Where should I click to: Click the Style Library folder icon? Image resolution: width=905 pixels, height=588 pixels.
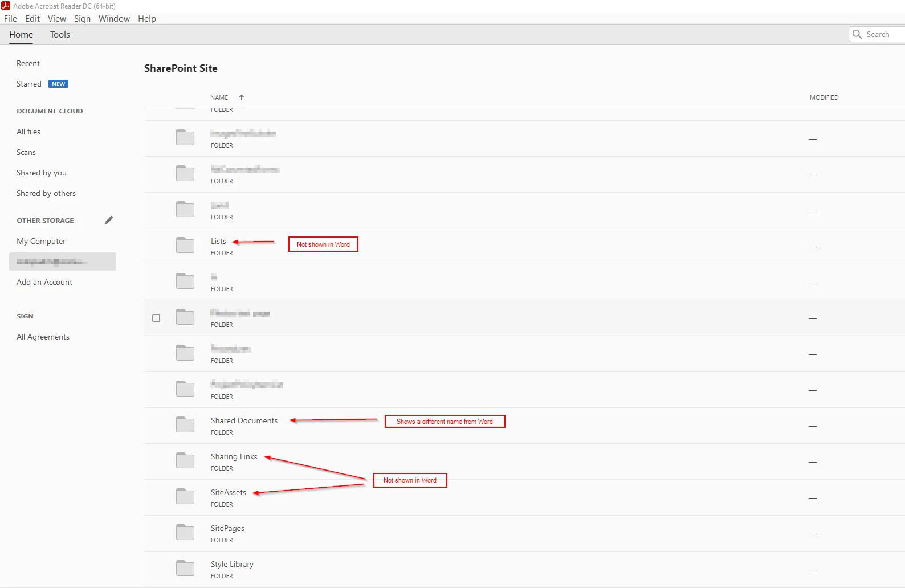pyautogui.click(x=185, y=568)
